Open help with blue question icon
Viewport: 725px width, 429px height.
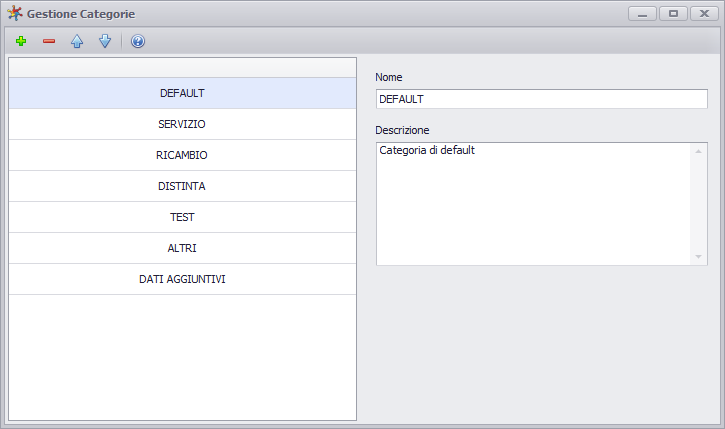click(x=138, y=41)
